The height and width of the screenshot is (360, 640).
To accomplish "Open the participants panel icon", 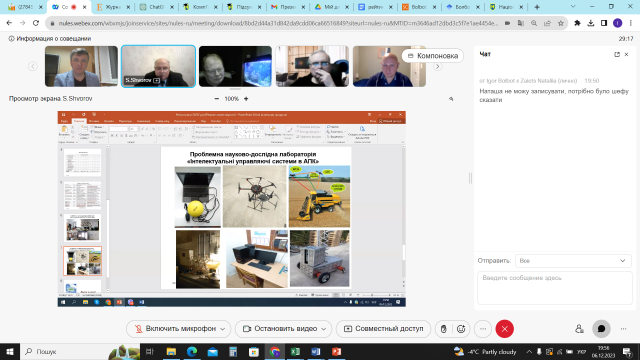I will tap(579, 329).
